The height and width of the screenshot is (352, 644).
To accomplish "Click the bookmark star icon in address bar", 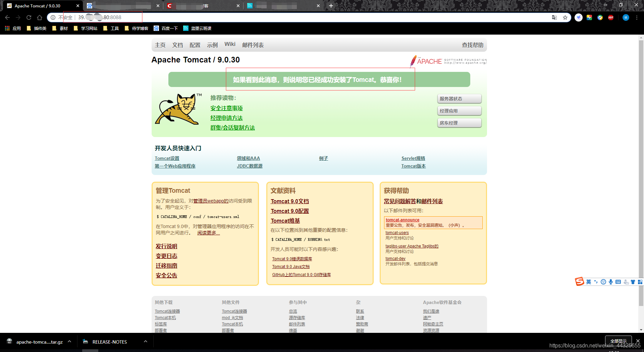I will (x=565, y=17).
